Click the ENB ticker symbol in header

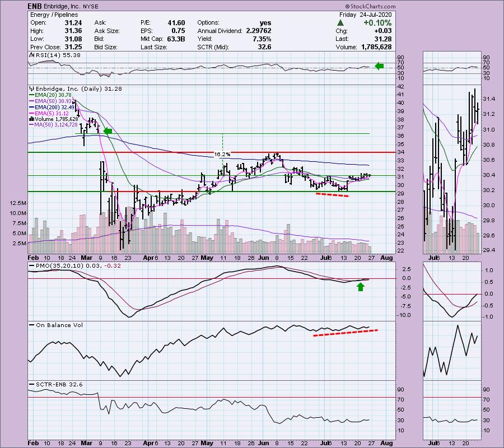(x=35, y=6)
